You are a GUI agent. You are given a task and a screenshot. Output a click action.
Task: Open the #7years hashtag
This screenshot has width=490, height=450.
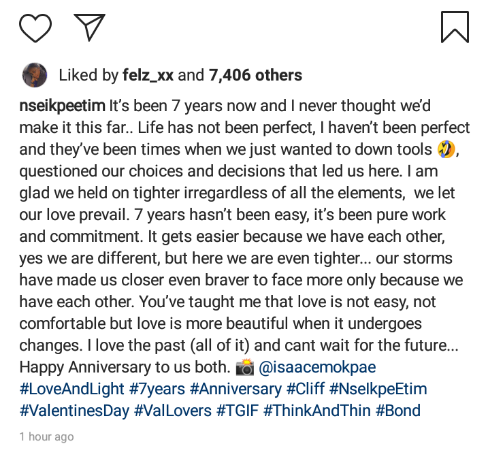157,389
